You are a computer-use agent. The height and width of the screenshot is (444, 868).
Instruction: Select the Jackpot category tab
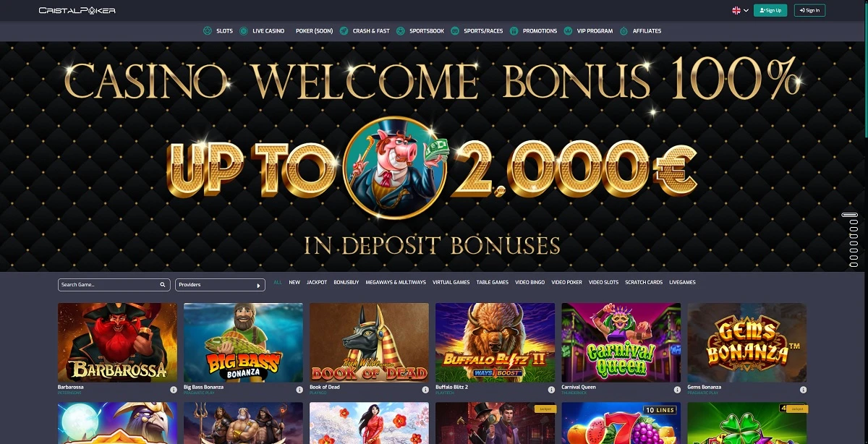coord(317,282)
